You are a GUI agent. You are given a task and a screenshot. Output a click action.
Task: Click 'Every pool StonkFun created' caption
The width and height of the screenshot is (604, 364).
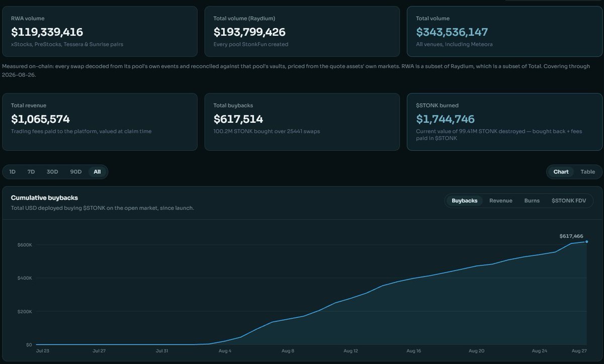(x=251, y=44)
